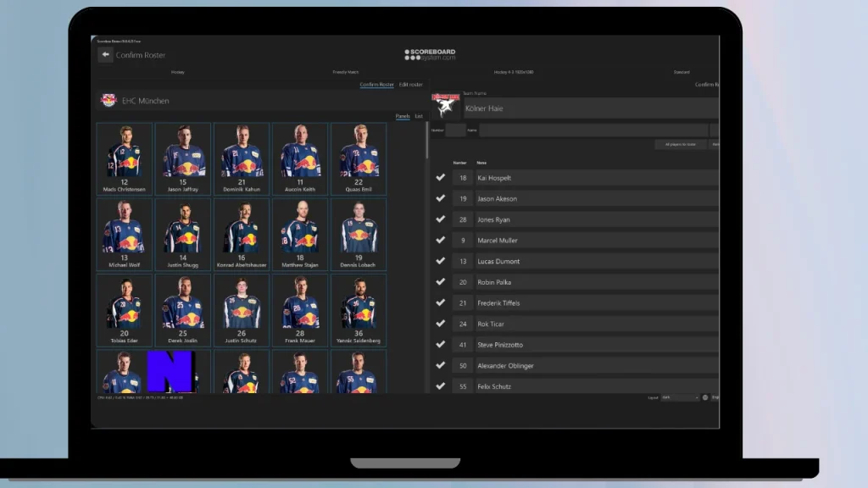This screenshot has height=488, width=868.
Task: Select player card 19 Dennis Lobach
Action: pos(359,235)
